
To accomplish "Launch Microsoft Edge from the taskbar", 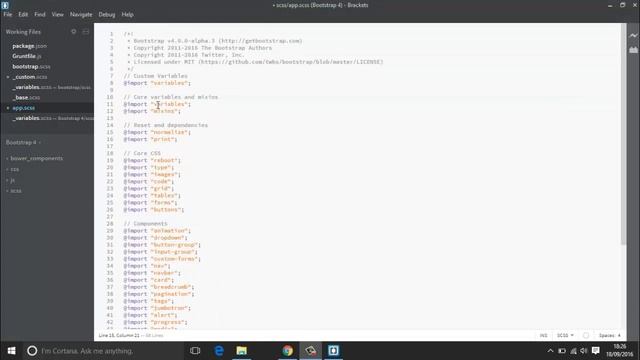I will pos(219,351).
